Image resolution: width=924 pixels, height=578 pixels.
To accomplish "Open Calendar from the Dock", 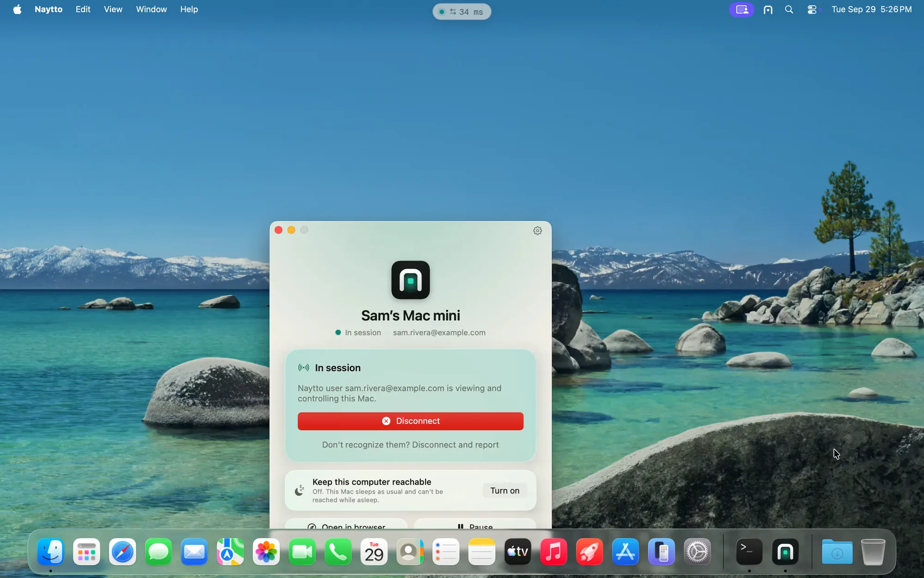I will pos(374,552).
